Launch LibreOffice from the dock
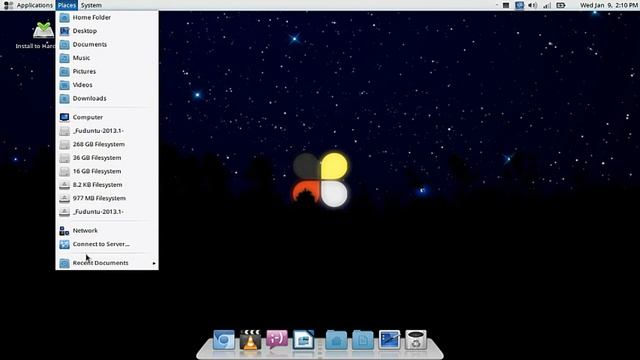The image size is (640, 360). click(304, 340)
